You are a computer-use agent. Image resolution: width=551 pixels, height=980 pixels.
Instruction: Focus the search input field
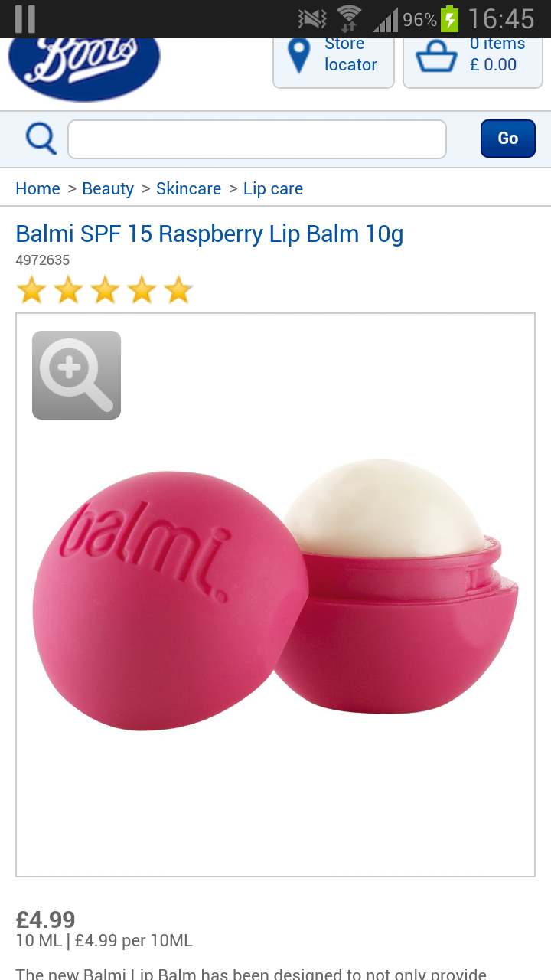257,139
